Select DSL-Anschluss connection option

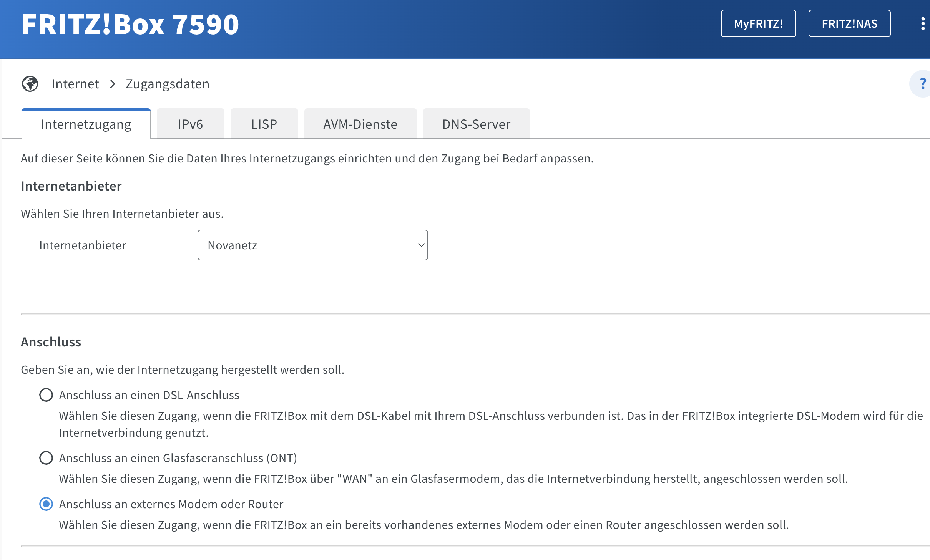coord(46,395)
